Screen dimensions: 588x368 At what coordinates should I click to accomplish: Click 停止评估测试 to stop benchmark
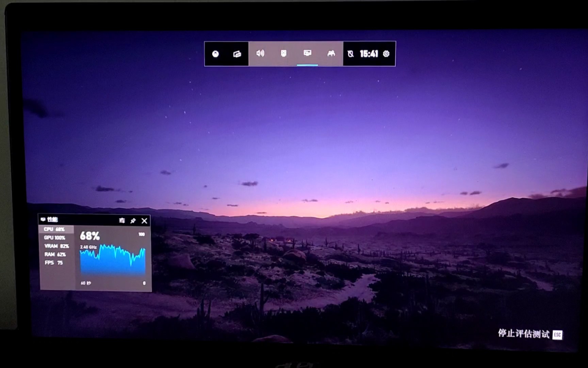tap(524, 334)
